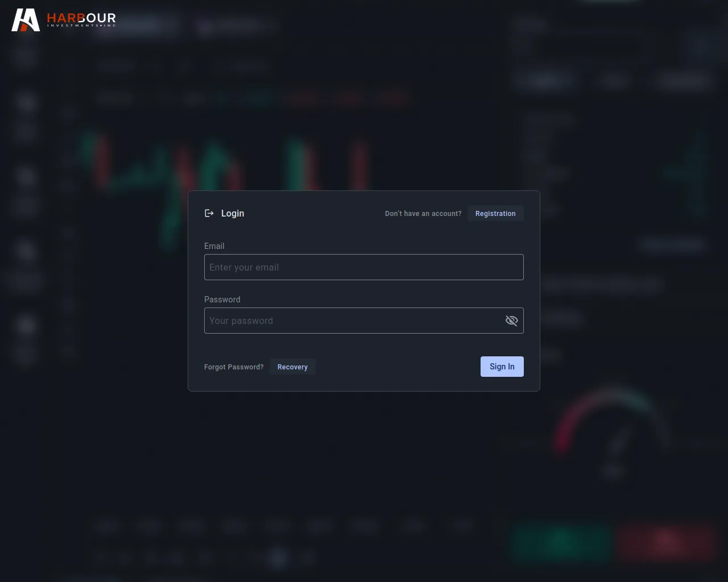Click the Password field label

(222, 300)
